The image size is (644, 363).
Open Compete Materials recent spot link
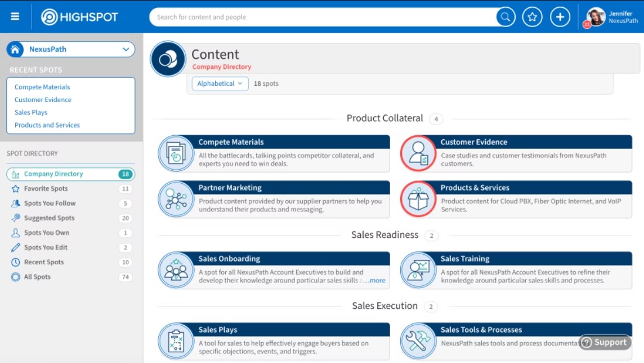click(x=42, y=87)
